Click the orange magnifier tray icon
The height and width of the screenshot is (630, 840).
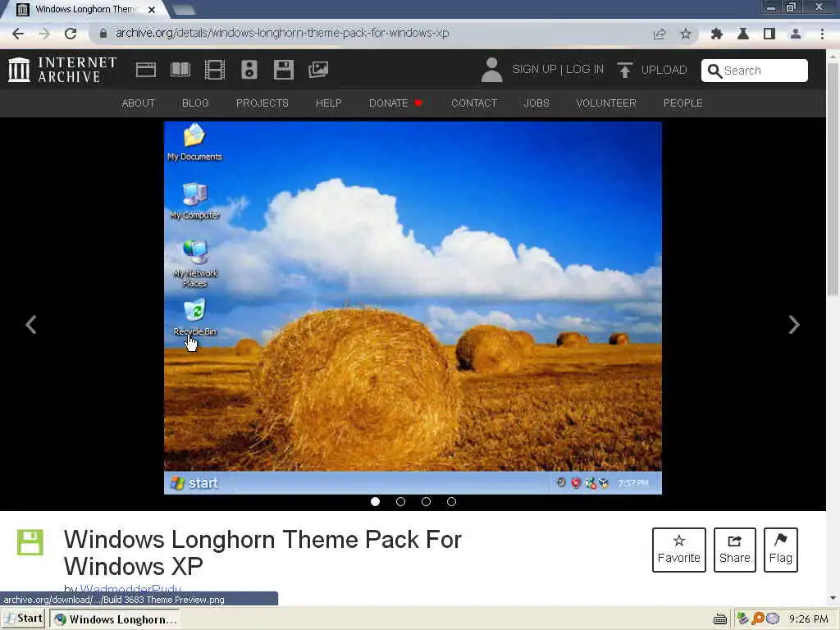(x=757, y=619)
